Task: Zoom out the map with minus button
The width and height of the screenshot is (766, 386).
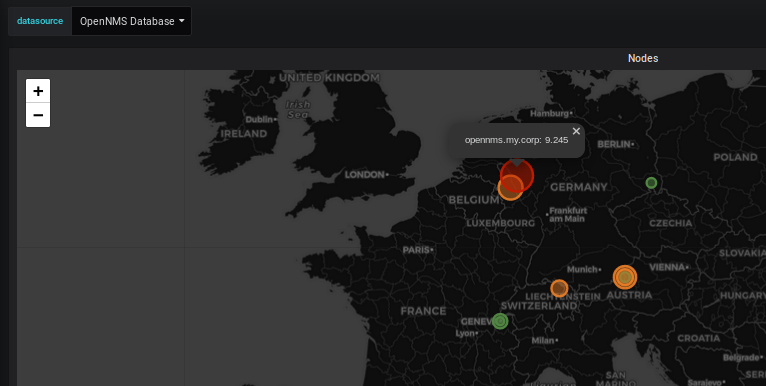Action: pyautogui.click(x=38, y=115)
